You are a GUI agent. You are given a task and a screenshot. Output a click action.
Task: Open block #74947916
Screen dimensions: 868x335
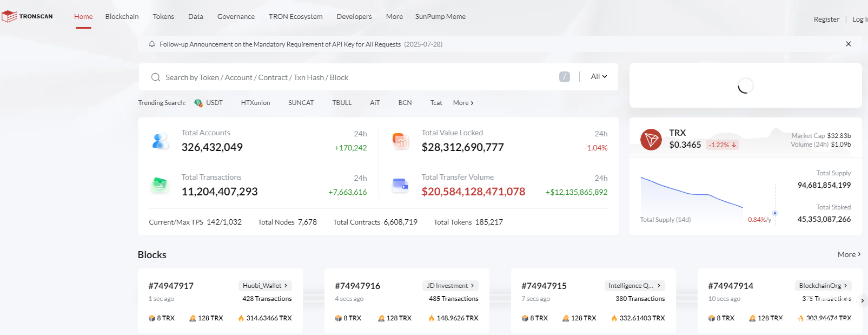point(357,286)
